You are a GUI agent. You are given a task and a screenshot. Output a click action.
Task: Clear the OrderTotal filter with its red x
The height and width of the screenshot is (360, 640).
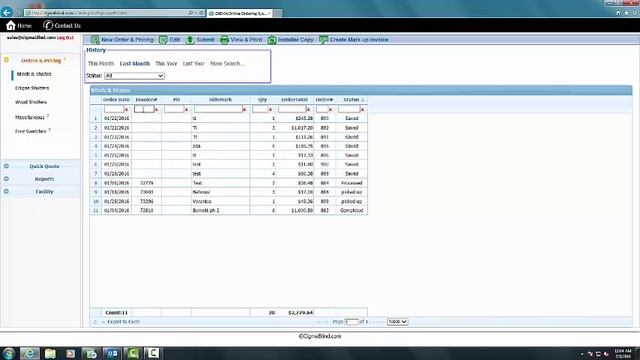tap(308, 110)
